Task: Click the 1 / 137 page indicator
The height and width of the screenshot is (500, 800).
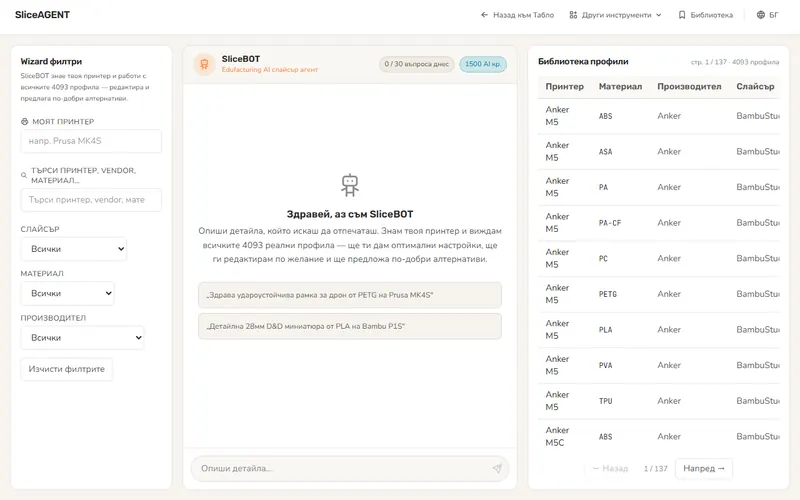Action: [x=655, y=468]
